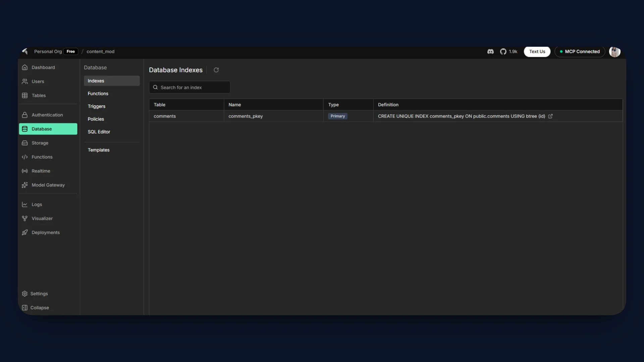The width and height of the screenshot is (644, 362).
Task: Collapse the left sidebar
Action: [x=35, y=307]
